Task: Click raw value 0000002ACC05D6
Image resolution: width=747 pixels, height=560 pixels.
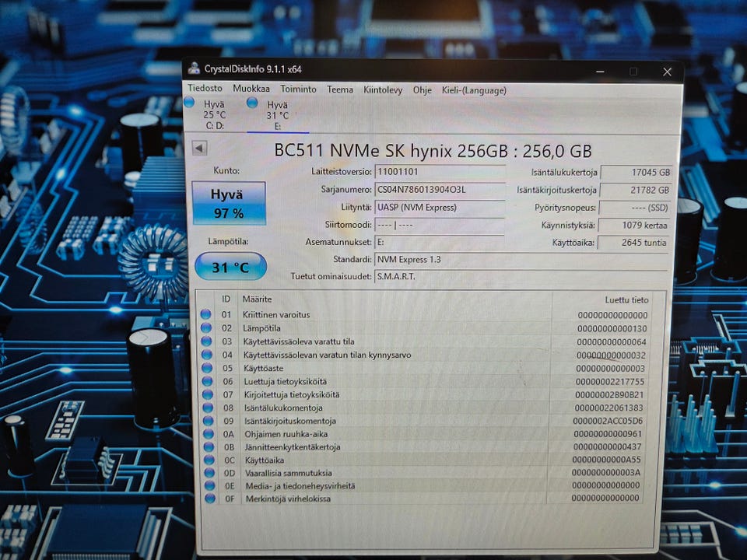Action: (608, 421)
